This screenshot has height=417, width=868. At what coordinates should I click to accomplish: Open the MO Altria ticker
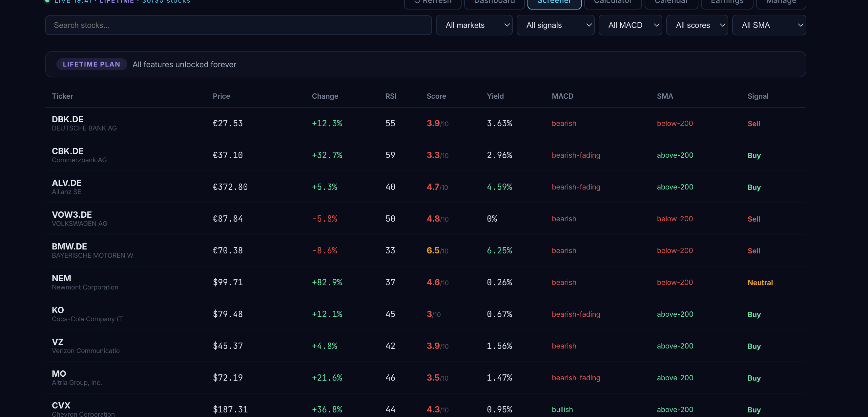pos(59,374)
